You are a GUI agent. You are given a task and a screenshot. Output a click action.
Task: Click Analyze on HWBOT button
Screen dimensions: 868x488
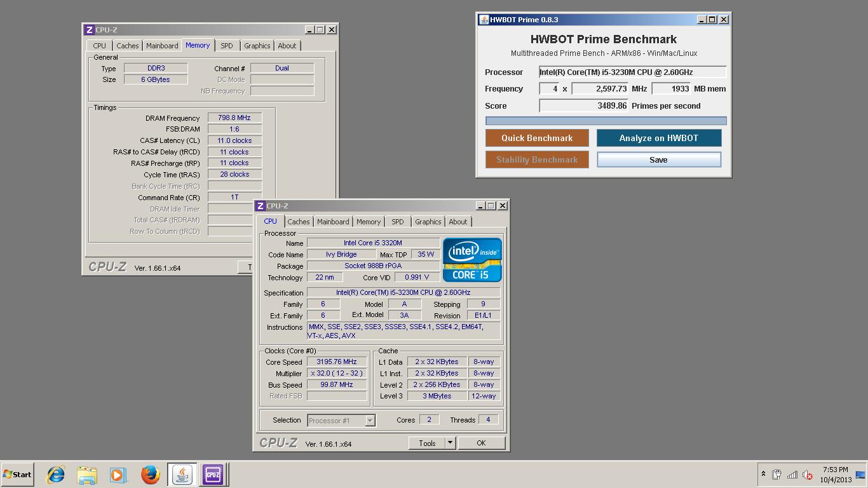pos(659,138)
